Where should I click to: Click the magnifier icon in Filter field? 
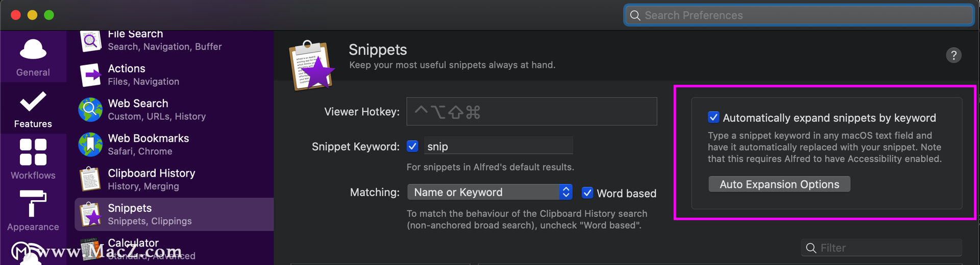(811, 248)
